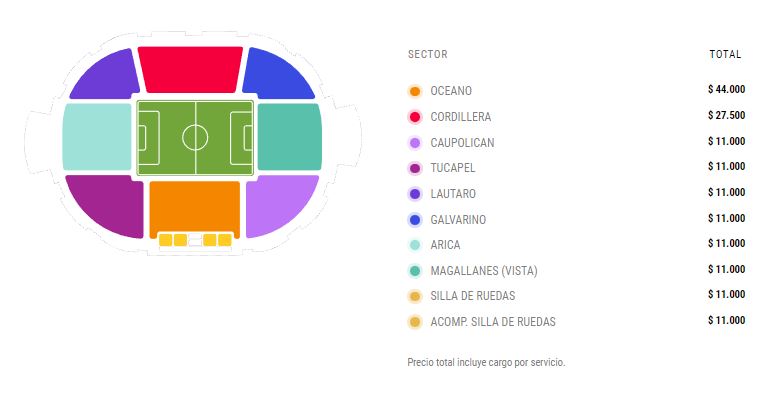Select the red CORDILLERA stand on the map
The image size is (771, 395).
(x=190, y=69)
